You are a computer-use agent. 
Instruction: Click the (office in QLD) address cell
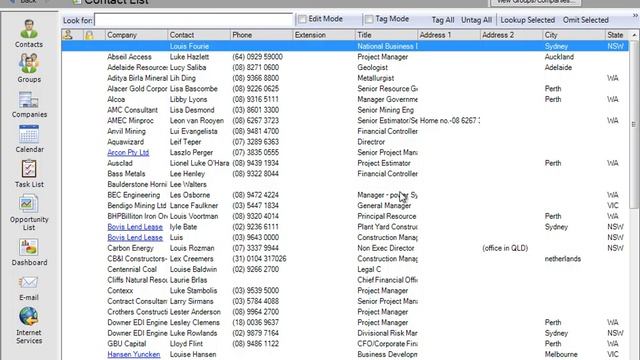point(505,248)
